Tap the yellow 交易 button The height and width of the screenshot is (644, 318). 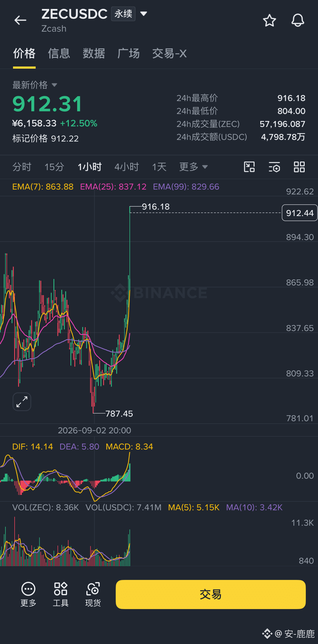[210, 594]
